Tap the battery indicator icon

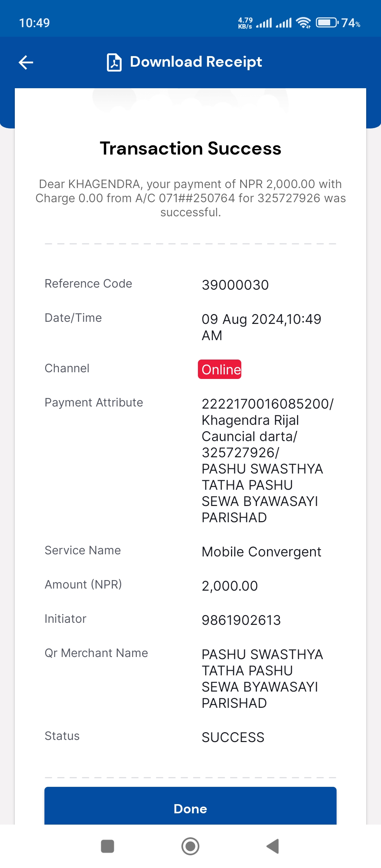tap(327, 23)
